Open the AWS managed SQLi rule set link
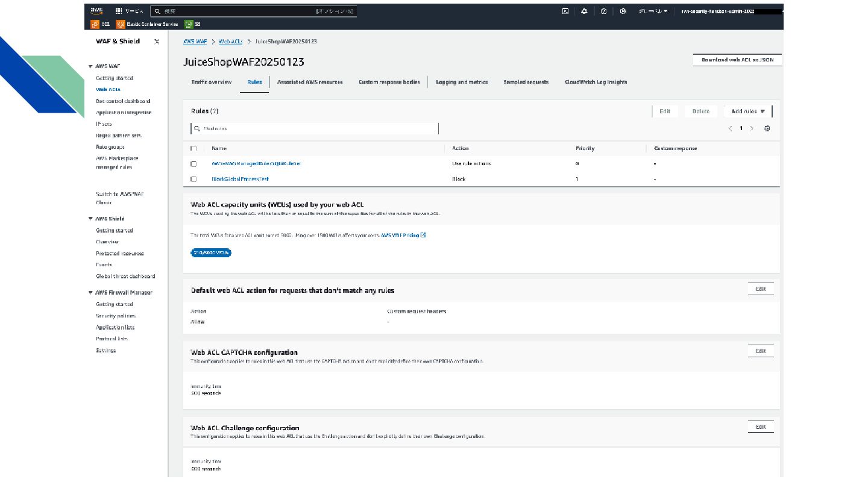This screenshot has height=488, width=868. point(256,164)
